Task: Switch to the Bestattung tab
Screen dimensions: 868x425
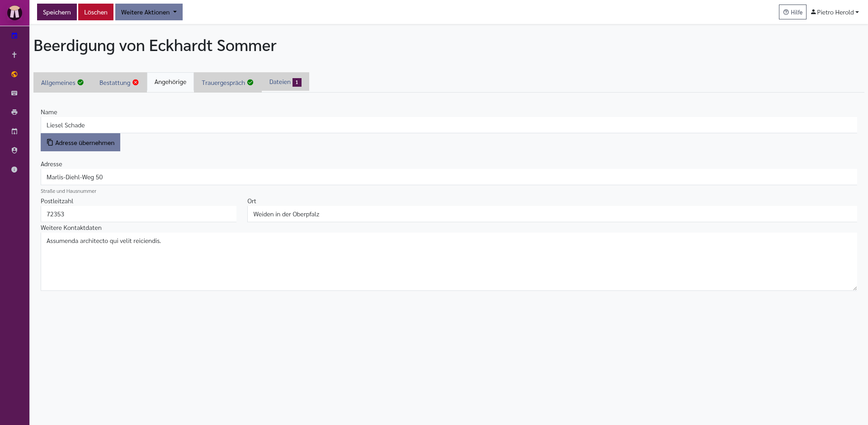Action: point(119,83)
